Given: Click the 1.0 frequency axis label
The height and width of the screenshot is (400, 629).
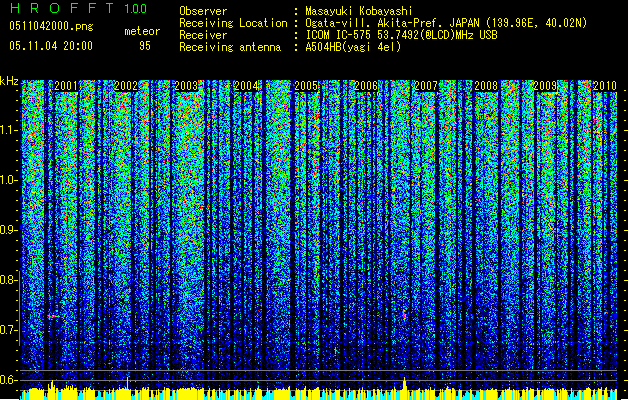Looking at the screenshot, I should [8, 180].
